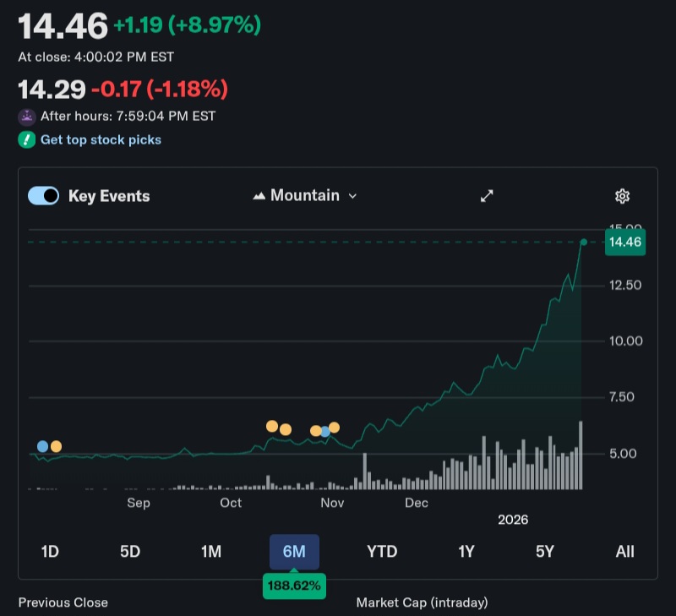The height and width of the screenshot is (616, 676).
Task: Click the Dec label on the chart axis
Action: point(417,503)
